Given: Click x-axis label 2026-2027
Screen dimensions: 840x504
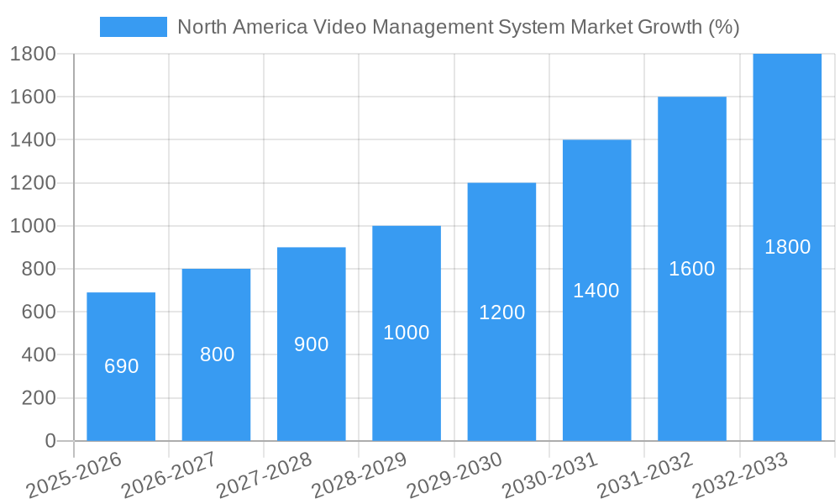Looking at the screenshot, I should [x=170, y=475].
